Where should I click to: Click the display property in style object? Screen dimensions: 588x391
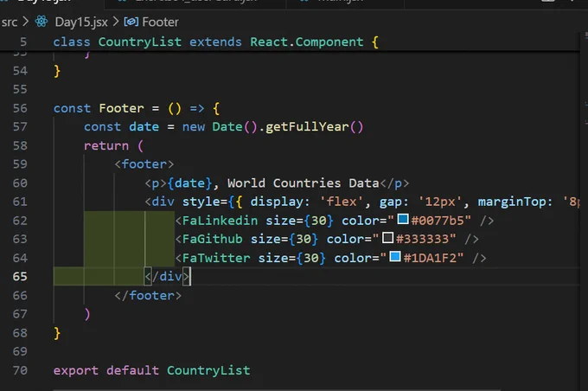tap(277, 202)
